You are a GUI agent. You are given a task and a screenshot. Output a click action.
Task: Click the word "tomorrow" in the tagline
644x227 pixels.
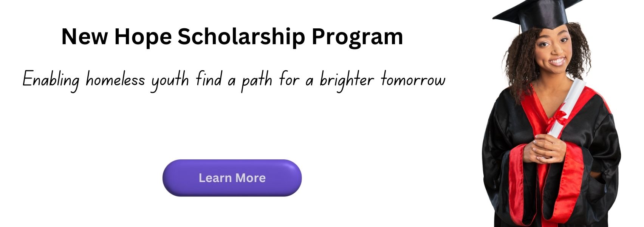413,80
